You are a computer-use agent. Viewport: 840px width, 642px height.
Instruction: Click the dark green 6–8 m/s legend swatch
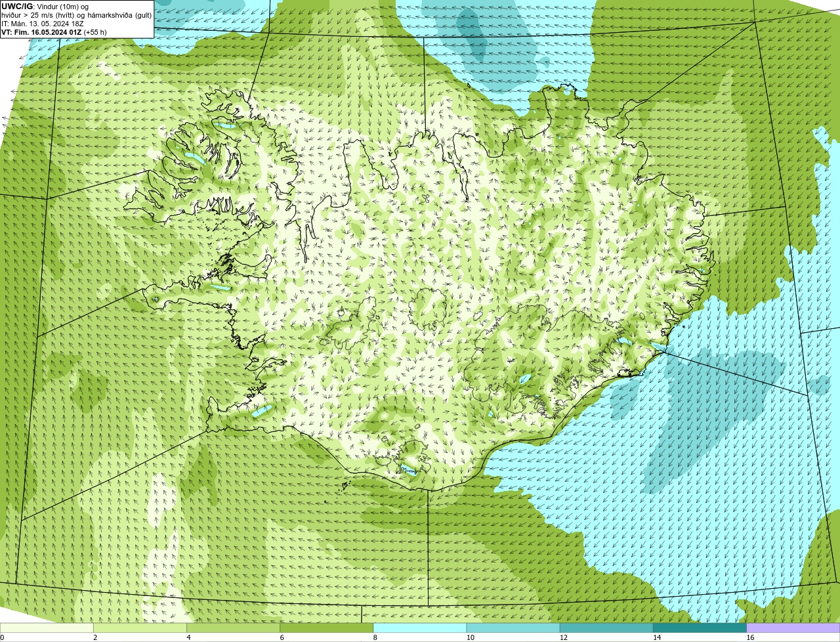(x=326, y=628)
